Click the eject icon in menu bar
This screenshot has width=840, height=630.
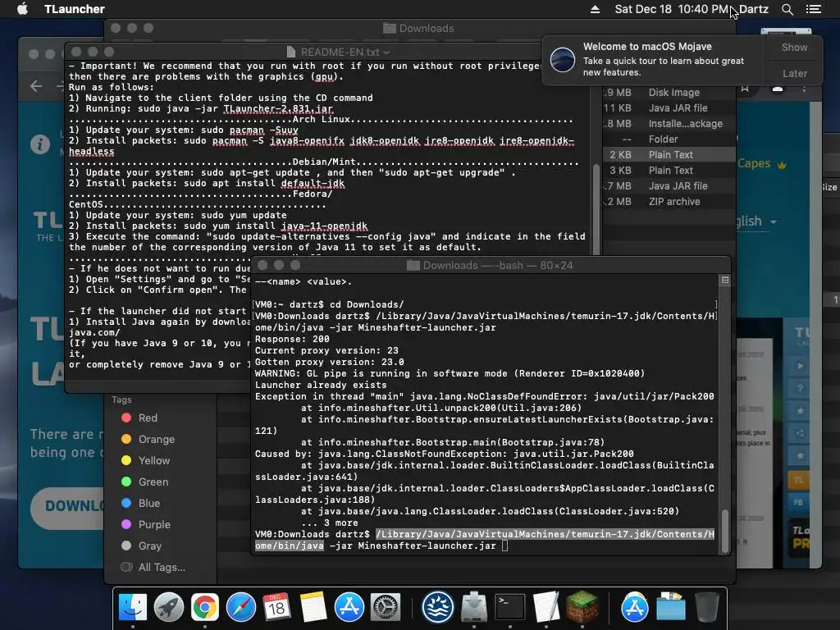click(x=596, y=9)
